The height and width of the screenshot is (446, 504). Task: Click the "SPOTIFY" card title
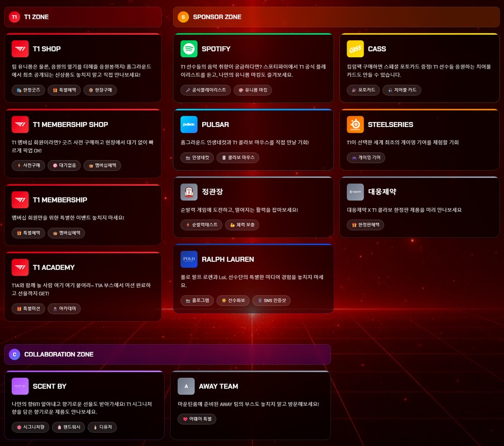click(x=216, y=49)
